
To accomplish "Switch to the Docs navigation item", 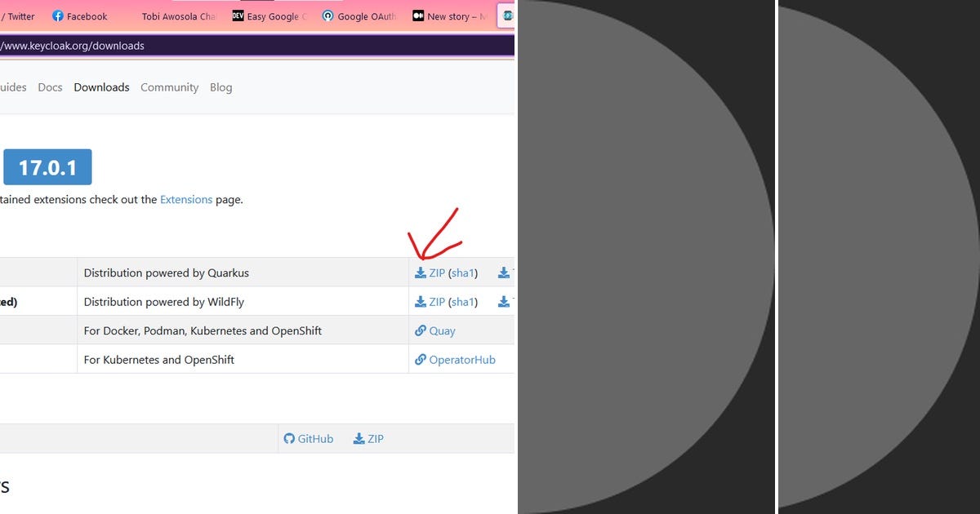I will click(x=50, y=87).
